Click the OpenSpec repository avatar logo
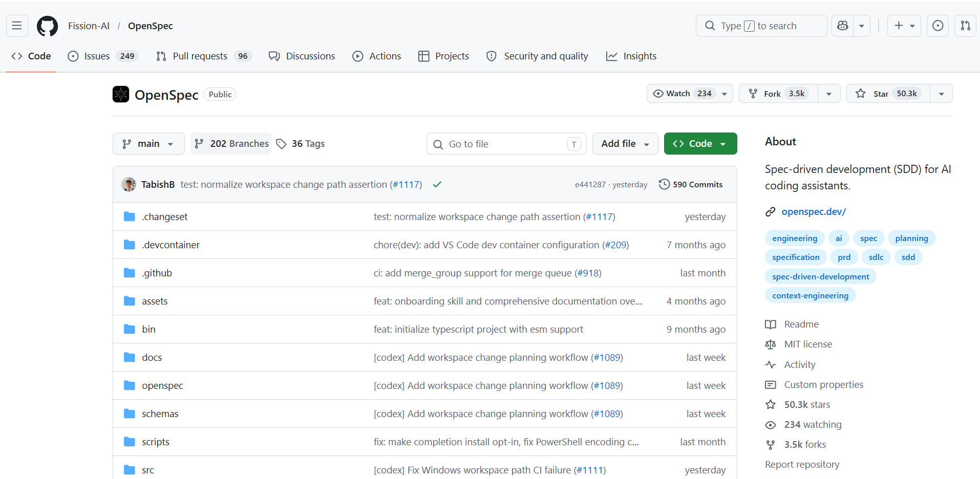 pyautogui.click(x=121, y=94)
